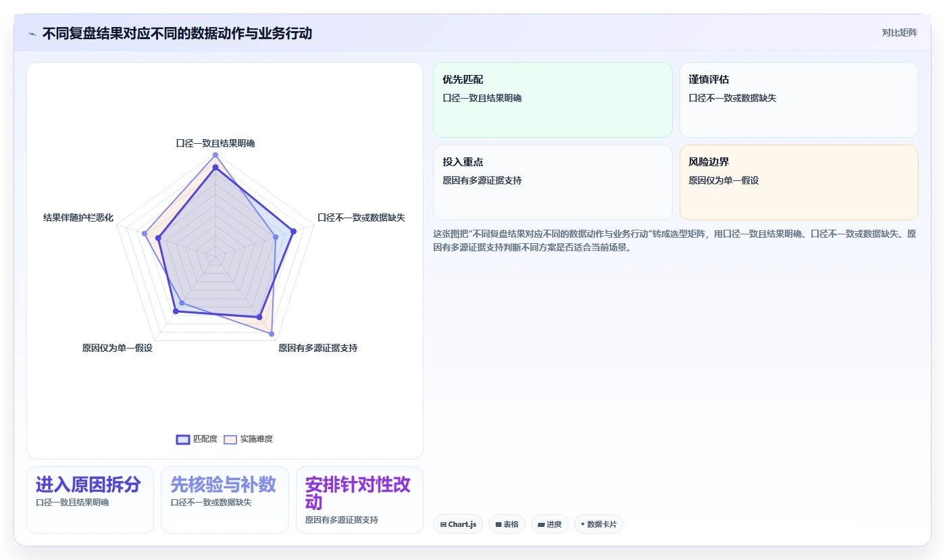The height and width of the screenshot is (560, 945).
Task: Click subtitle 原因有多源证据支持 in 投入重点 card
Action: (x=482, y=180)
